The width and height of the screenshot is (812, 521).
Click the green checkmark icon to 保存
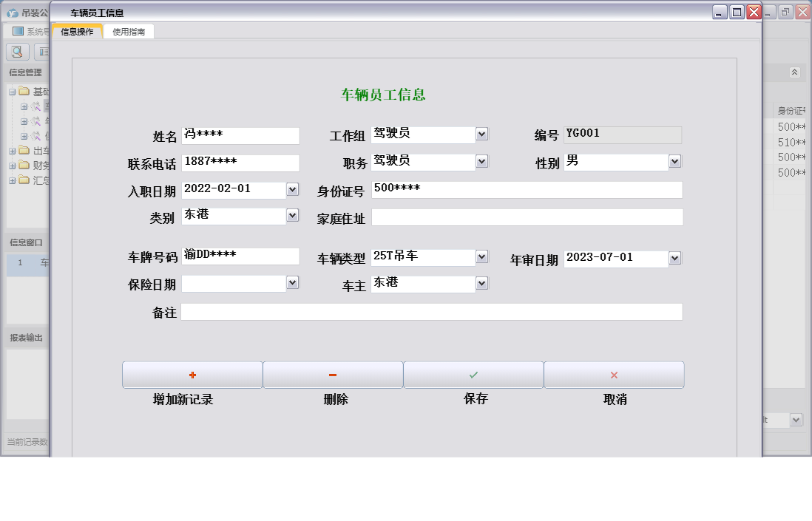point(473,373)
